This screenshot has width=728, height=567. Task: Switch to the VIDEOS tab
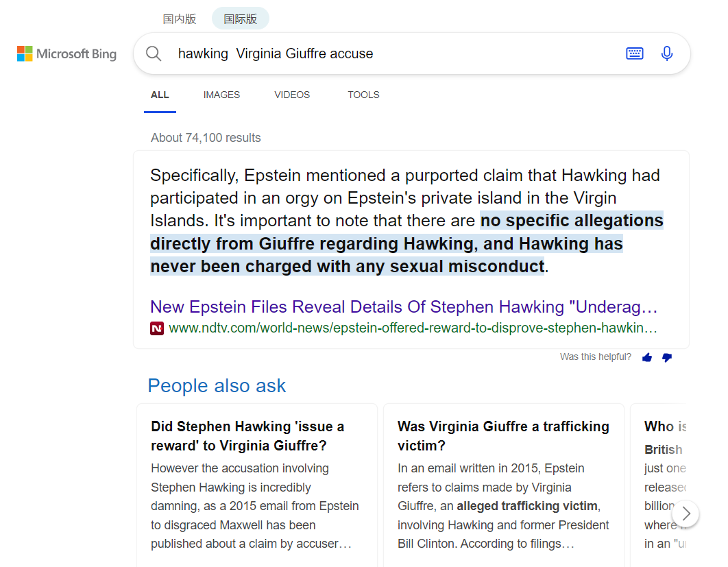[292, 95]
